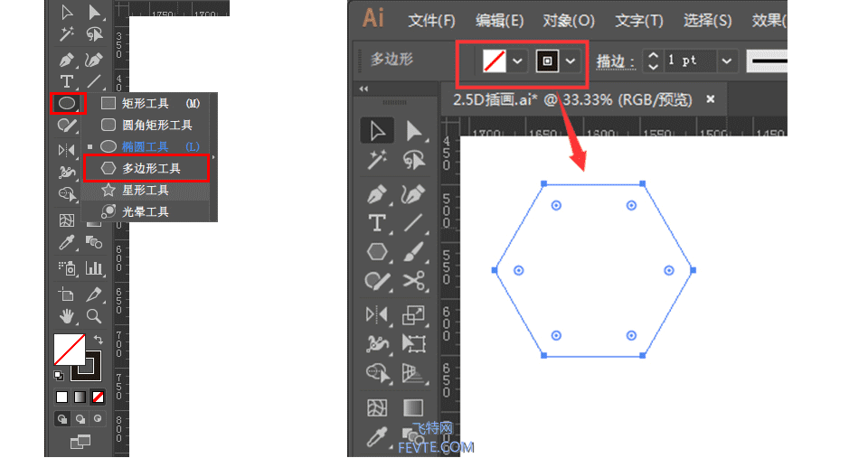
Task: Open the stroke weight dropdown
Action: tap(727, 61)
